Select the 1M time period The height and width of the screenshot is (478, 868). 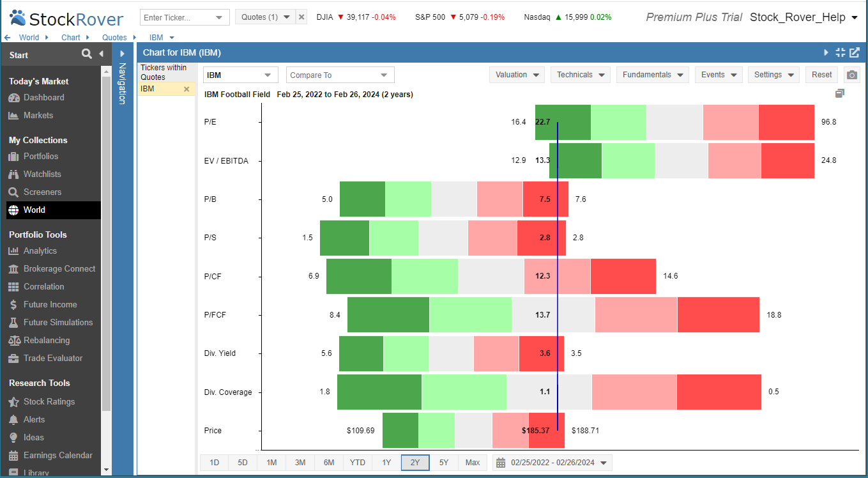coord(271,463)
